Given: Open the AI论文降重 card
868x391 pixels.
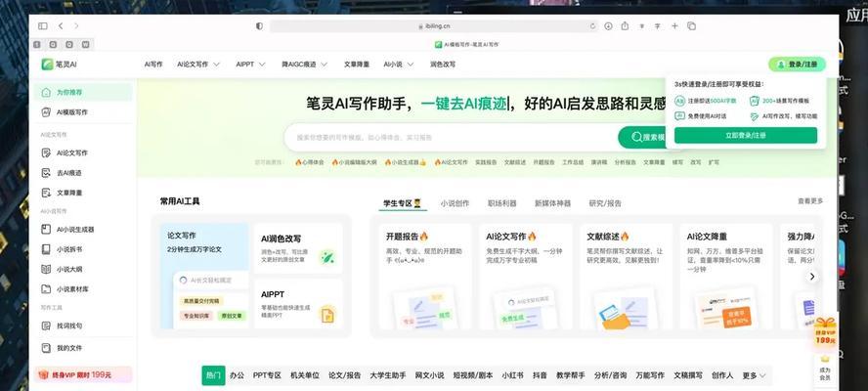Looking at the screenshot, I should pyautogui.click(x=726, y=277).
